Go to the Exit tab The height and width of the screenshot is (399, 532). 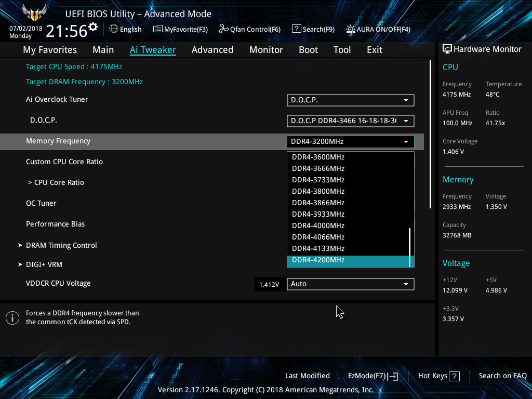[375, 50]
